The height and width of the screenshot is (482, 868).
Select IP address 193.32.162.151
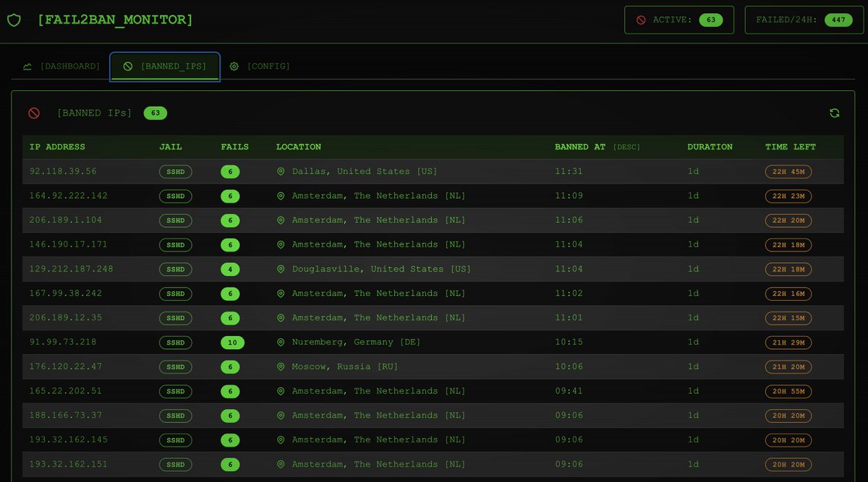pyautogui.click(x=69, y=465)
